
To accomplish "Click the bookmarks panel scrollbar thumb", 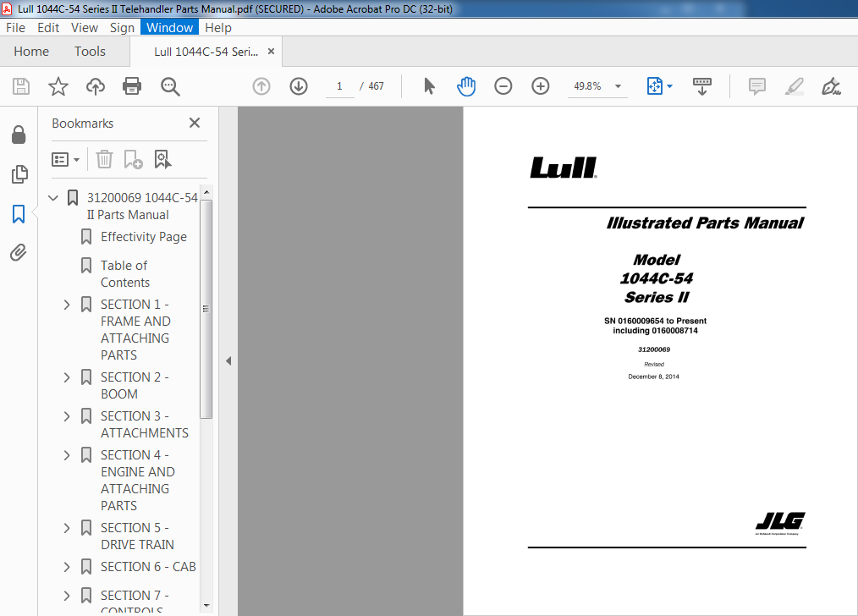I will pos(206,309).
